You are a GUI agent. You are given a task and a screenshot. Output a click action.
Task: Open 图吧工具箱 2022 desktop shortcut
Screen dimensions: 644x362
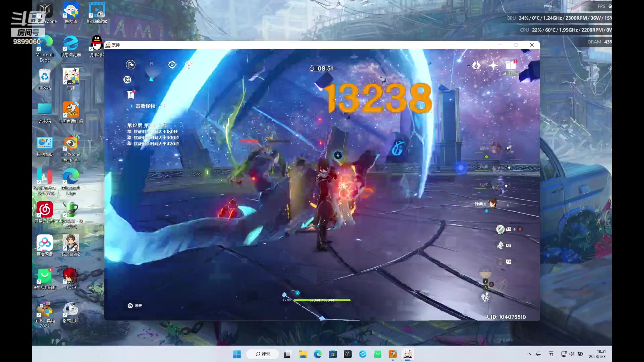pos(45,315)
